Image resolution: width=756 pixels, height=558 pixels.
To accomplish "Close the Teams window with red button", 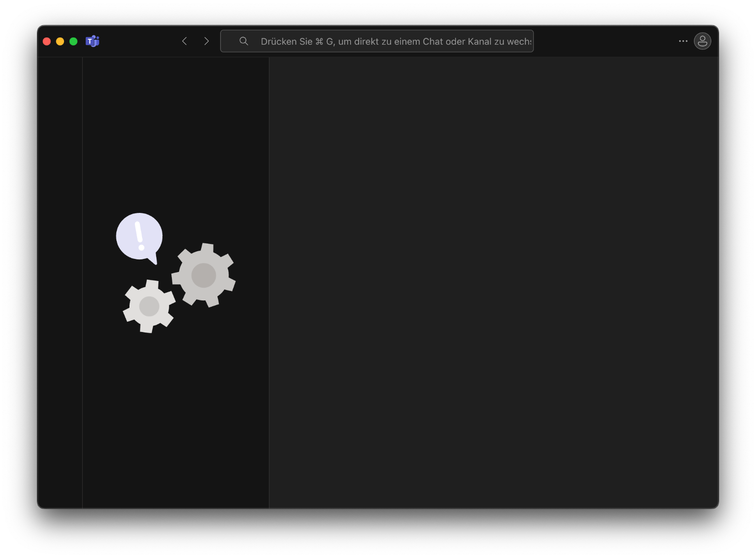I will 46,42.
